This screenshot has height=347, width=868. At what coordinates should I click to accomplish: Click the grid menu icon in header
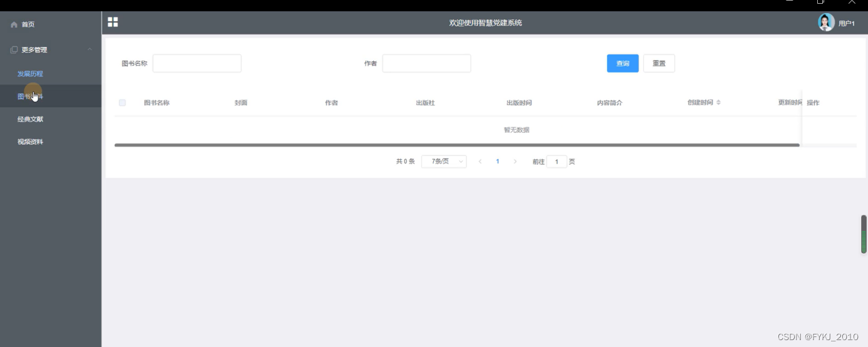click(x=113, y=22)
